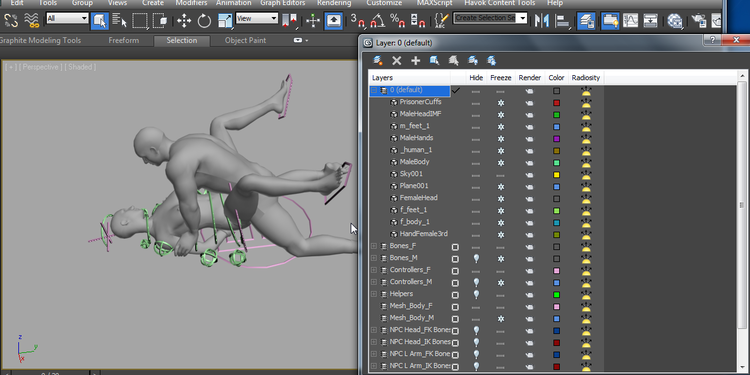Click Create New Layer icon in layer dialog
Viewport: 750px width, 375px height.
378,61
